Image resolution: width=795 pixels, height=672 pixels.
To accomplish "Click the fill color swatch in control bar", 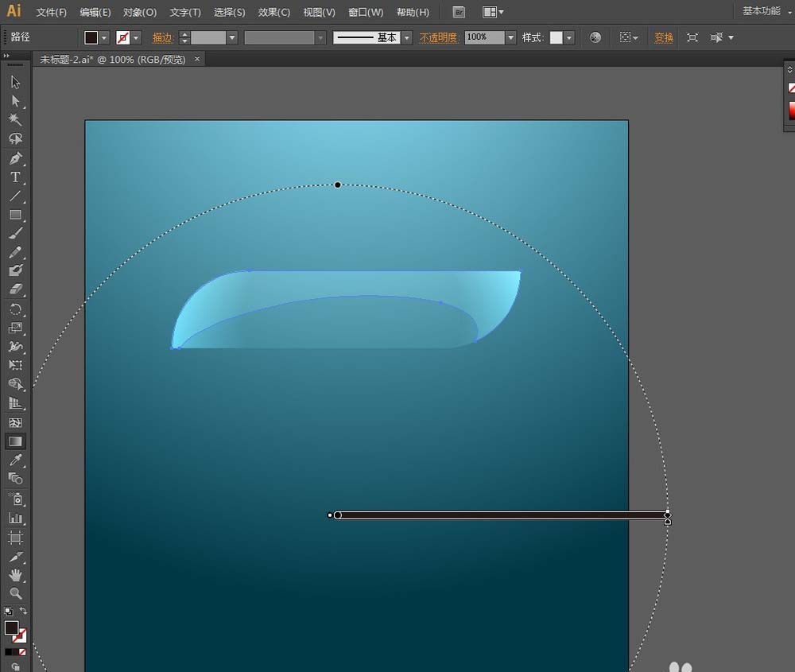I will (91, 37).
